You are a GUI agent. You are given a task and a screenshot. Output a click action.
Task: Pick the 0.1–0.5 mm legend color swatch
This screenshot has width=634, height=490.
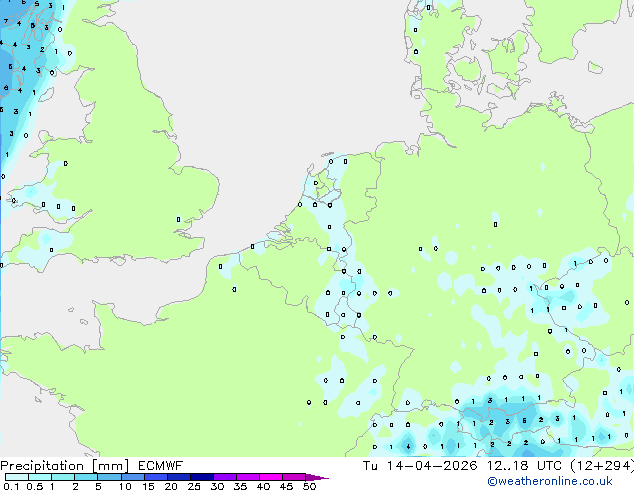17,477
